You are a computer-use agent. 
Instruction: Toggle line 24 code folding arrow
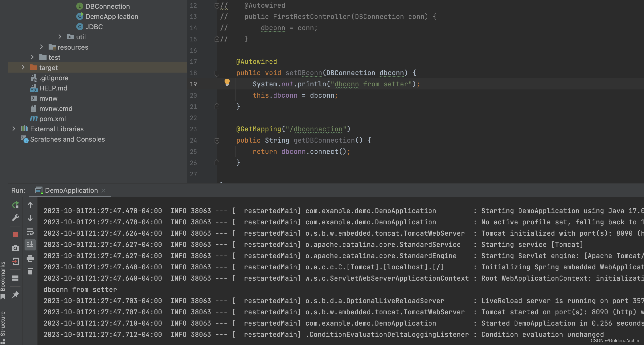(216, 140)
